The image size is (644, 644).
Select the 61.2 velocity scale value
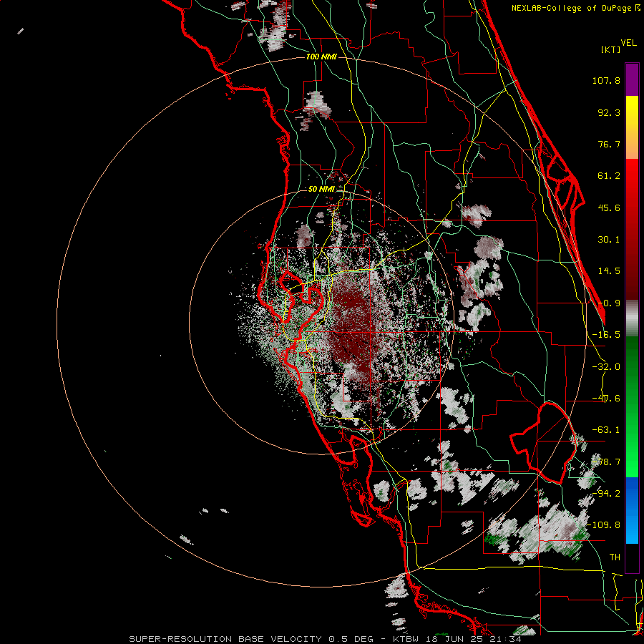(x=609, y=176)
